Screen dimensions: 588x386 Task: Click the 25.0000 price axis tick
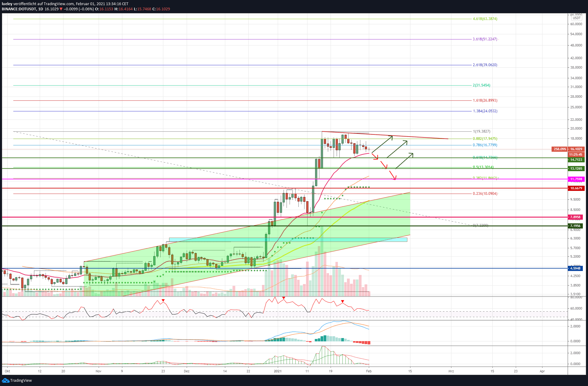pyautogui.click(x=576, y=107)
